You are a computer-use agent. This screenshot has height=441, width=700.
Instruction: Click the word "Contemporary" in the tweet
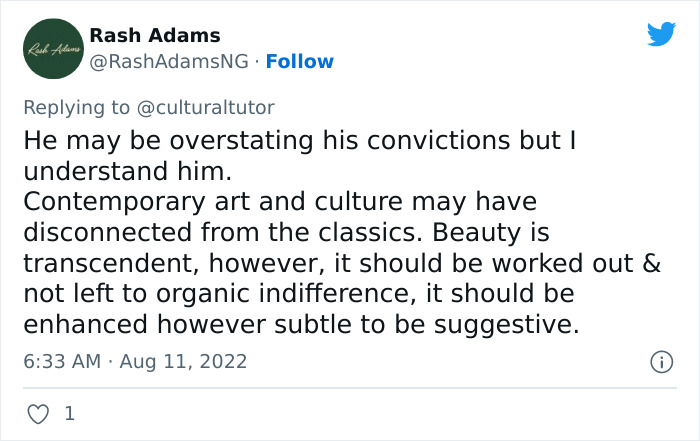point(114,202)
